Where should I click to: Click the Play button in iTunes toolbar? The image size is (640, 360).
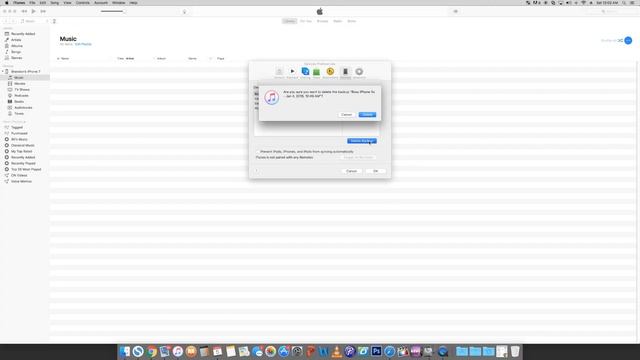coord(33,11)
